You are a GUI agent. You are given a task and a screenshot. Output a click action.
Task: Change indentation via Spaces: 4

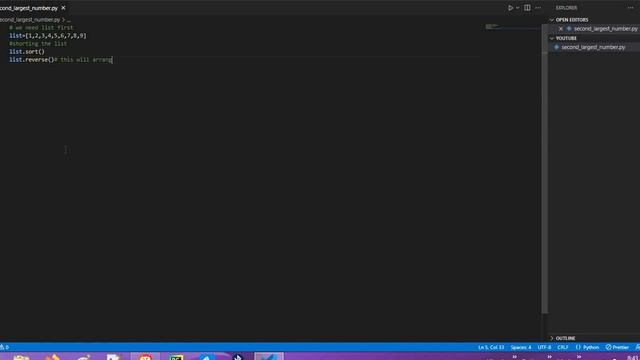click(x=521, y=347)
